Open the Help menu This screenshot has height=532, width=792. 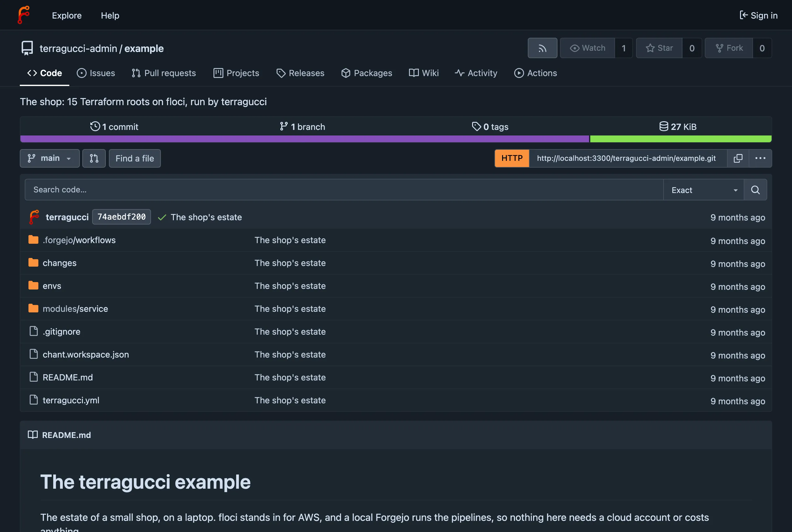click(110, 15)
